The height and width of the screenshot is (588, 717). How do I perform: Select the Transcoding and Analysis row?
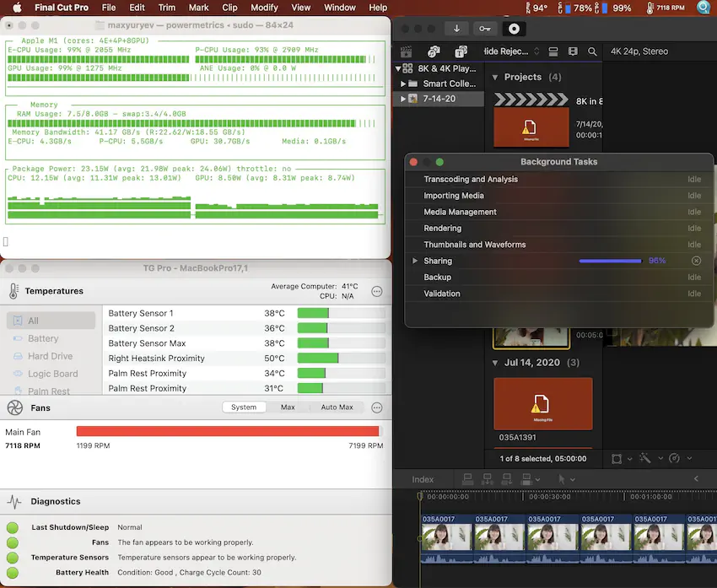pyautogui.click(x=558, y=179)
